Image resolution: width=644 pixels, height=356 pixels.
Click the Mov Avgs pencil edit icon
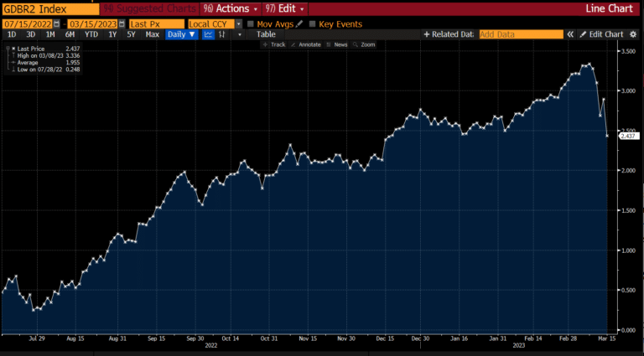coord(299,24)
